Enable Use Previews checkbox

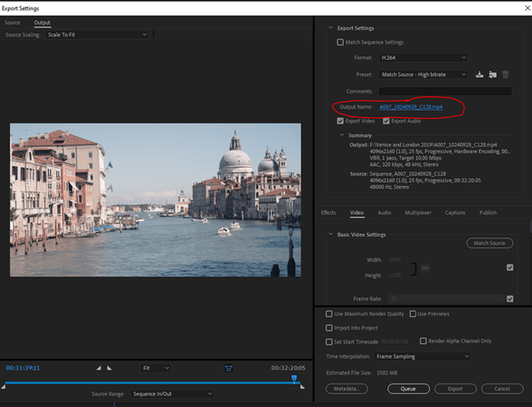[x=412, y=314]
